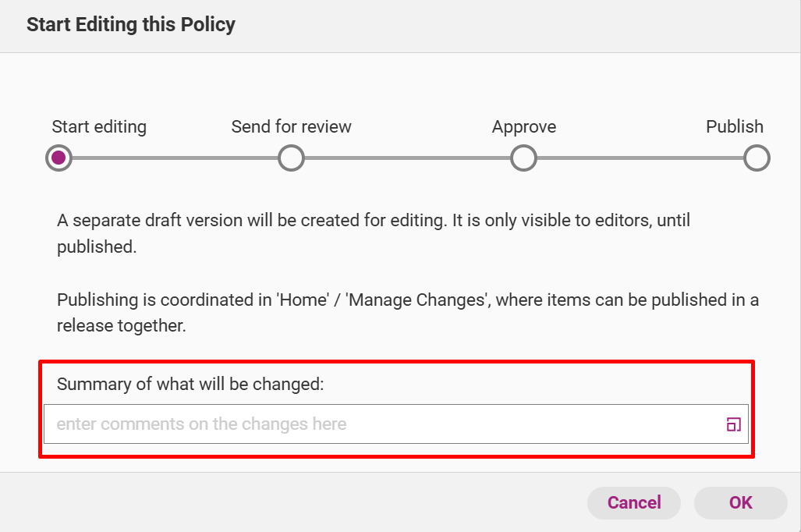The image size is (801, 532).
Task: Click the comments on changes input field
Action: coord(396,424)
